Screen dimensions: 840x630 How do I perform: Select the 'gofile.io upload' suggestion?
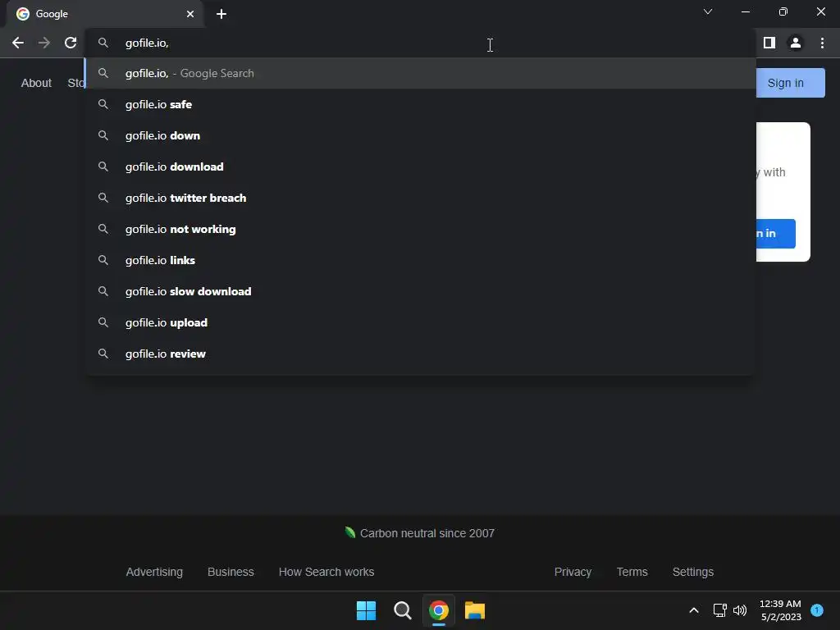point(420,322)
